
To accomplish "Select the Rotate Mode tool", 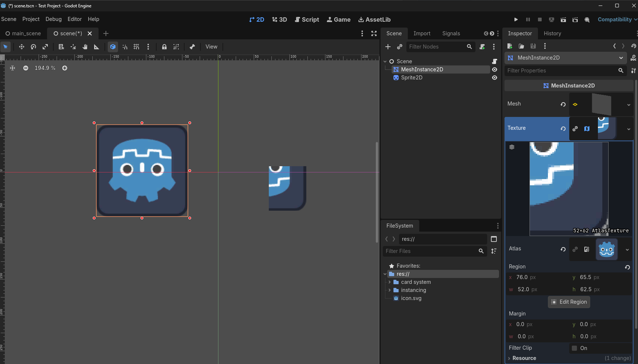I will pyautogui.click(x=33, y=47).
